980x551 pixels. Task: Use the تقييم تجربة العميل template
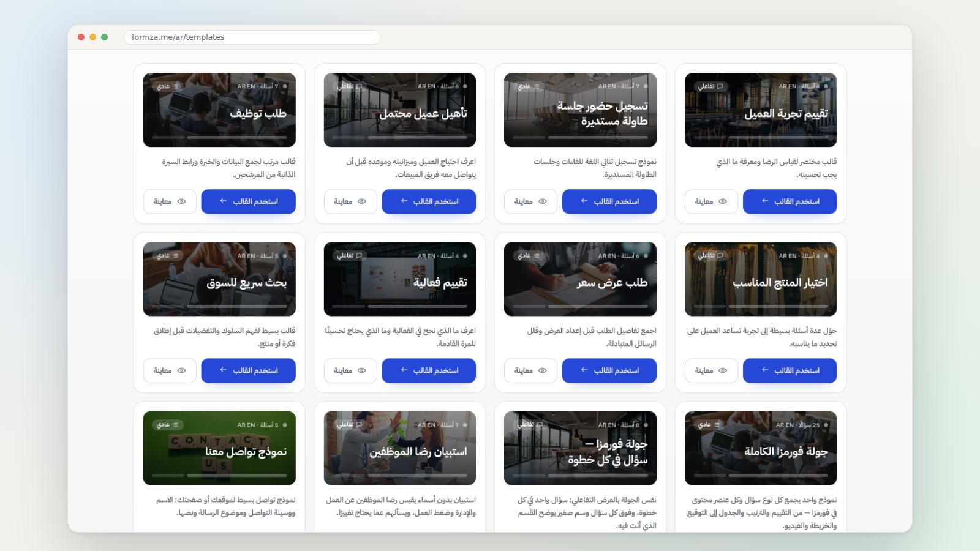point(790,201)
